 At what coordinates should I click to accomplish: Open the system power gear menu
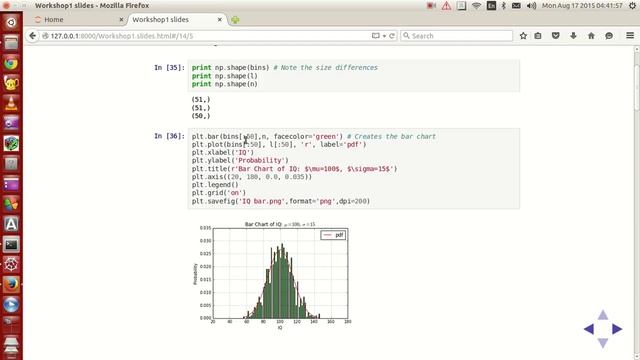coord(632,6)
